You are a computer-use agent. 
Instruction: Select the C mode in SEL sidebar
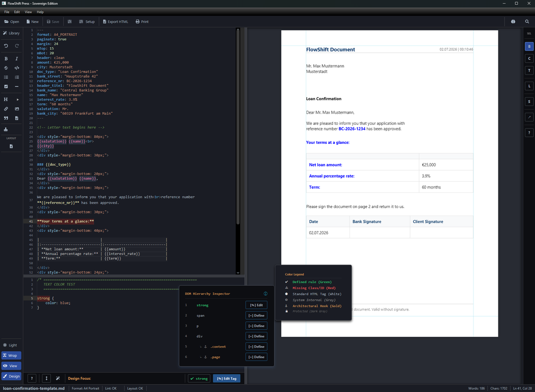[x=529, y=58]
